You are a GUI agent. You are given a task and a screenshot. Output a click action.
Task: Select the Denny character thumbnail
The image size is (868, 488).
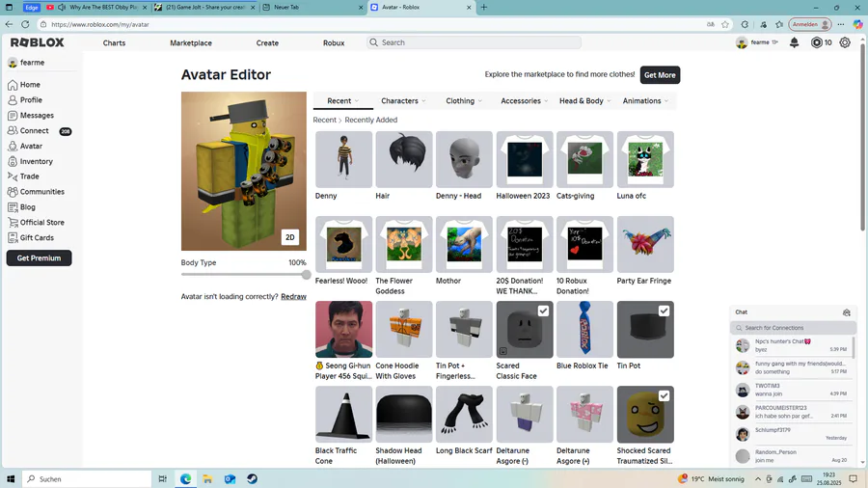pos(343,159)
